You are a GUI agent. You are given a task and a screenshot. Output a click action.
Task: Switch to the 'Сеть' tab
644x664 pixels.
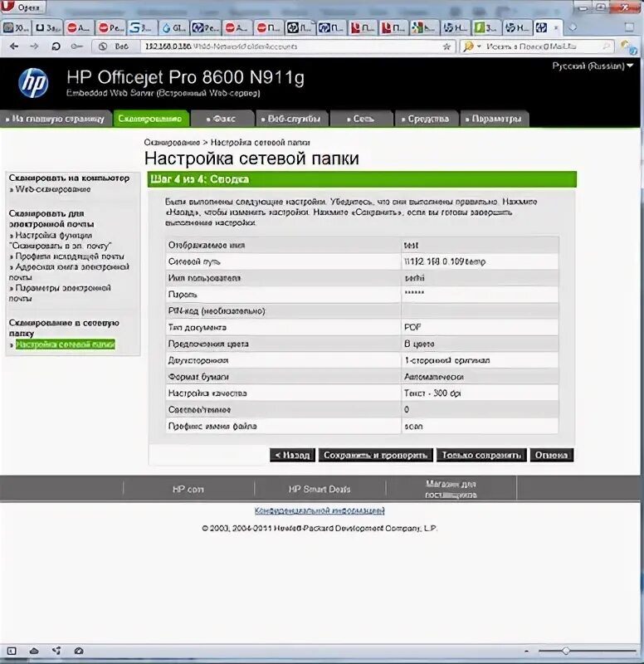361,119
